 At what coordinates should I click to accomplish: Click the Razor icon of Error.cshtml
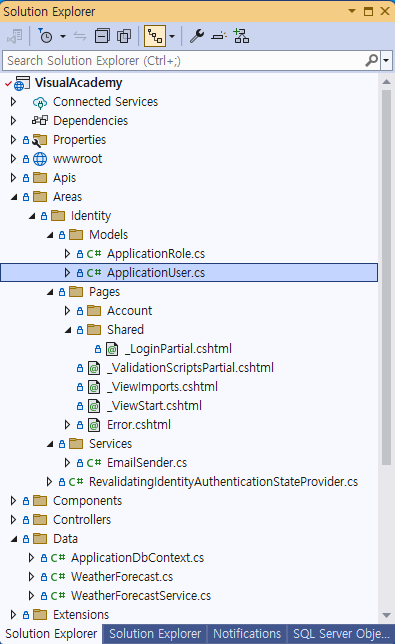click(94, 425)
